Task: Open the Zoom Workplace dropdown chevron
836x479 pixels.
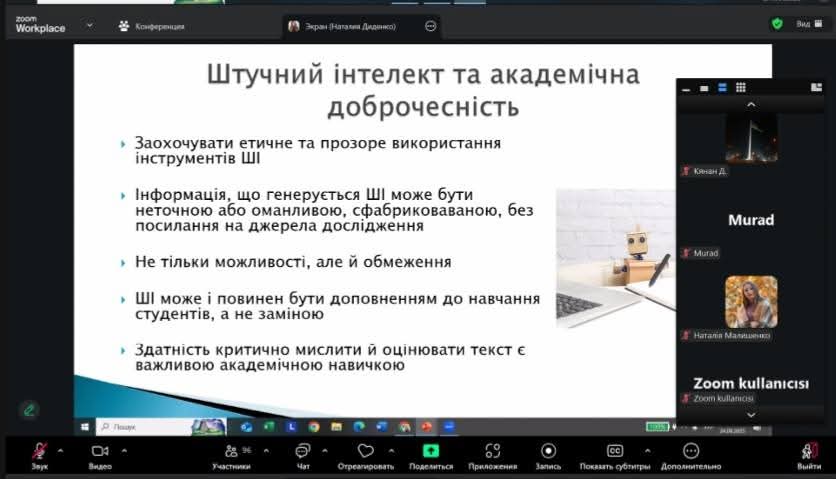Action: tap(90, 25)
